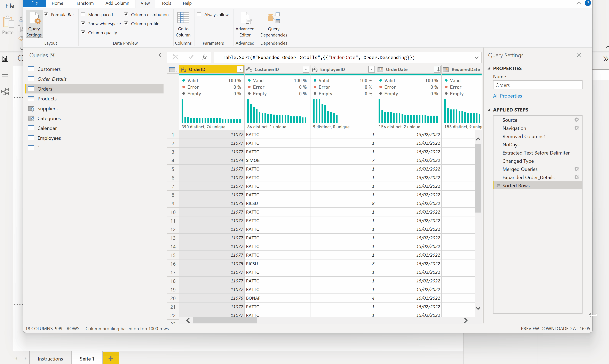Expand the formula bar

pyautogui.click(x=476, y=57)
